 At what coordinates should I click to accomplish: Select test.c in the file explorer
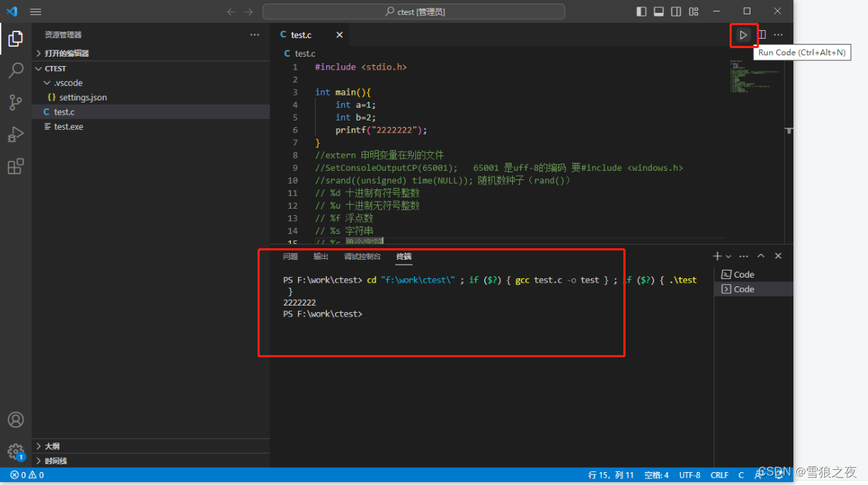151,112
